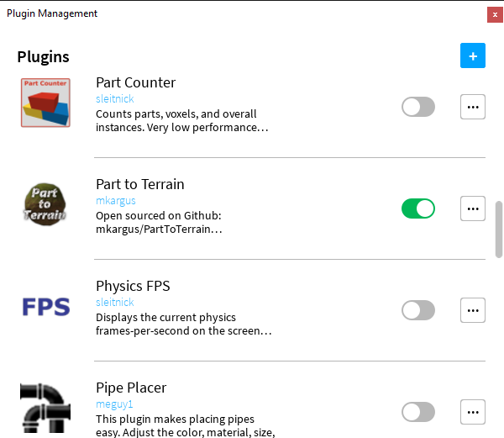Disable the Part to Terrain plugin toggle
The image size is (504, 438).
click(418, 208)
